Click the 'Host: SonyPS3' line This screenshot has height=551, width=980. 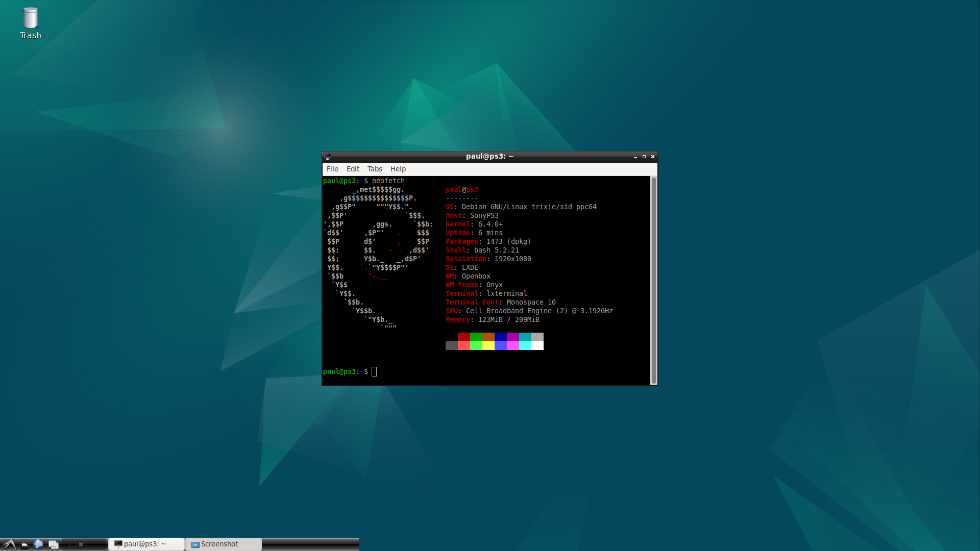pyautogui.click(x=472, y=215)
